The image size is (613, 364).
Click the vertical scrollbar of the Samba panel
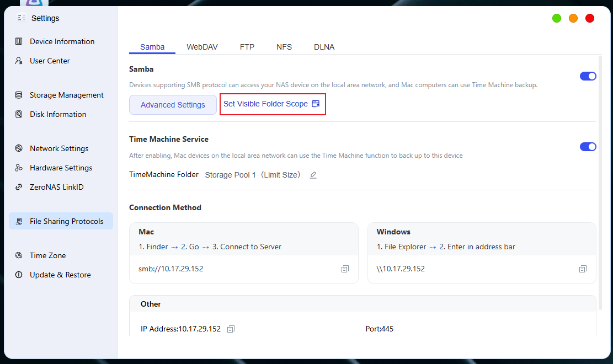click(x=600, y=183)
